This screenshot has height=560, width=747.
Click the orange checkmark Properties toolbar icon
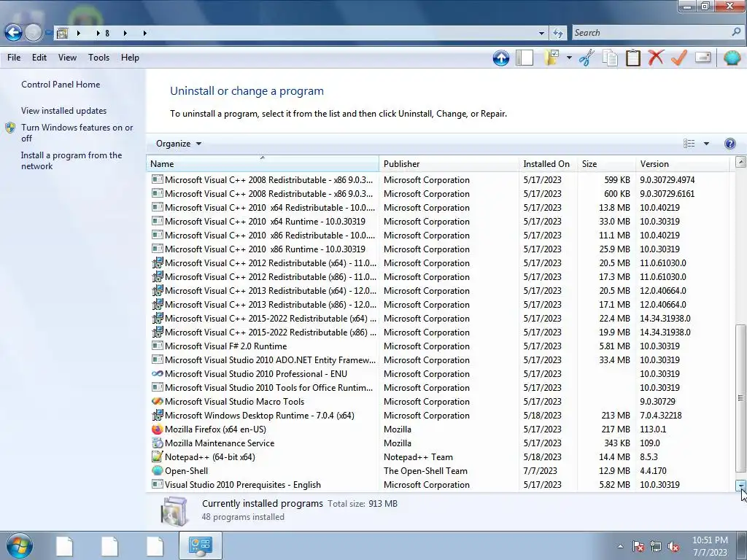point(679,58)
